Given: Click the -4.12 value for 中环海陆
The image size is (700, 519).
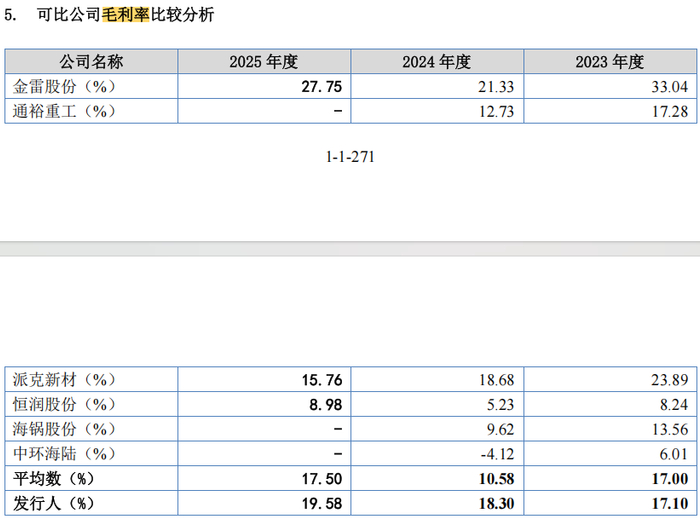Looking at the screenshot, I should 497,454.
